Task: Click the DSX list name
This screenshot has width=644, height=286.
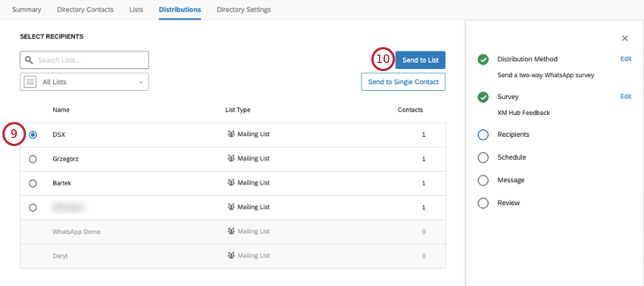Action: click(59, 135)
